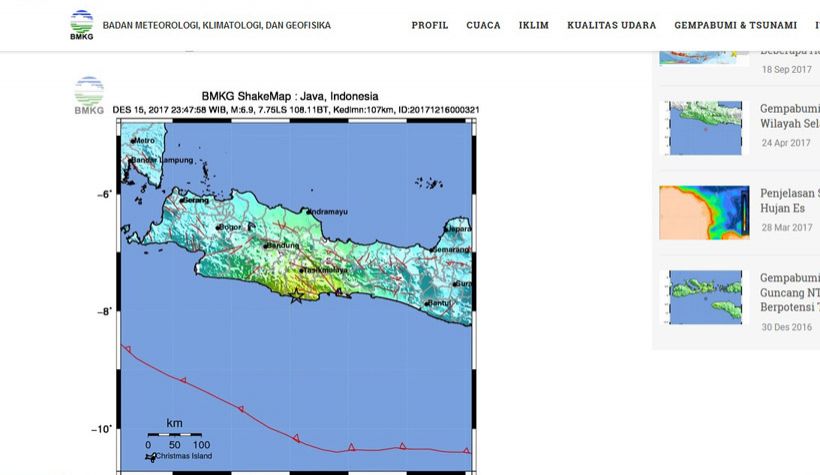Screen dimensions: 820x475
Task: Click the Tasikmalaya label on the map
Action: click(326, 270)
